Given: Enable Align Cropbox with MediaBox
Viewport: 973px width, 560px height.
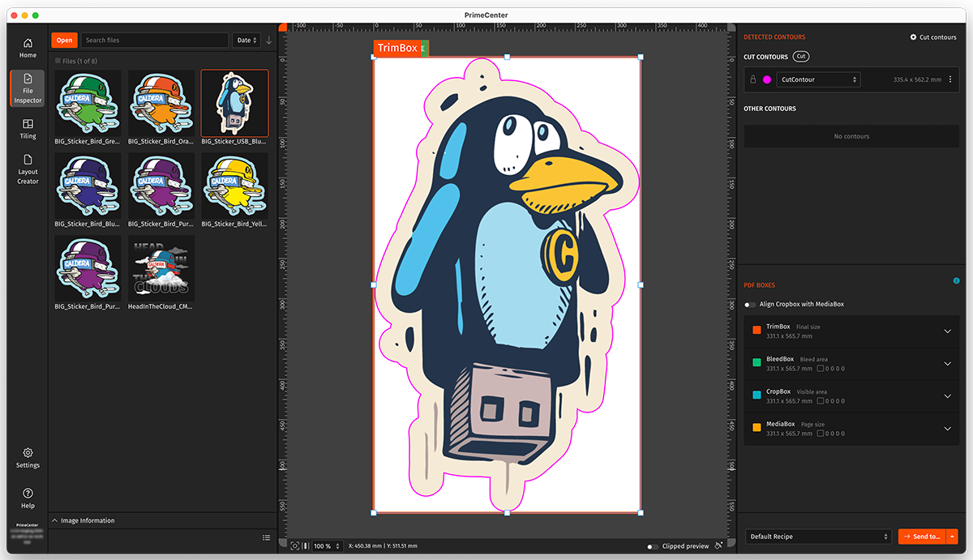Looking at the screenshot, I should tap(750, 305).
